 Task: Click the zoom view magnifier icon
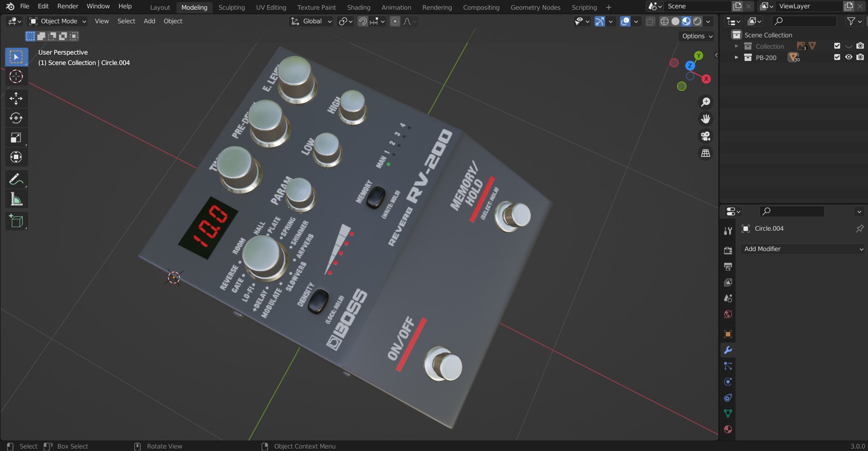705,102
